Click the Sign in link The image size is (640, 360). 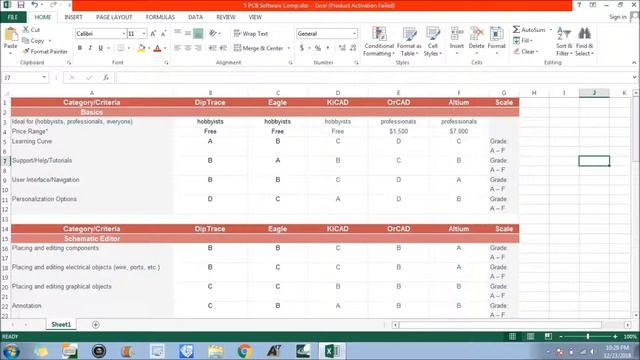[617, 17]
